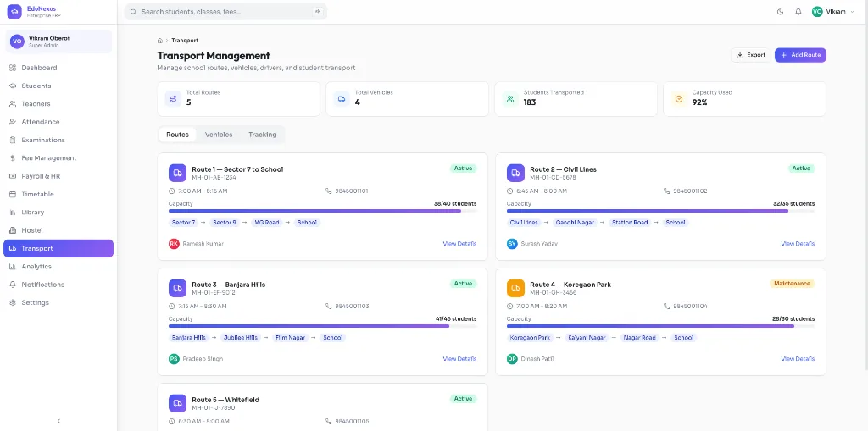Click Route 4 capacity progress bar
The image size is (868, 431).
(x=660, y=326)
